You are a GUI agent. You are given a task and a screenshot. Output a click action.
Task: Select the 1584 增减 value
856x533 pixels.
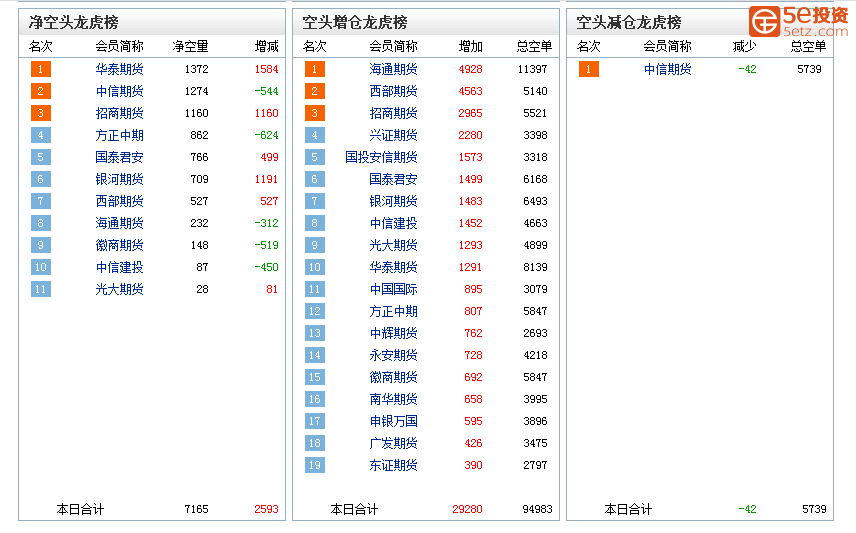pyautogui.click(x=266, y=69)
